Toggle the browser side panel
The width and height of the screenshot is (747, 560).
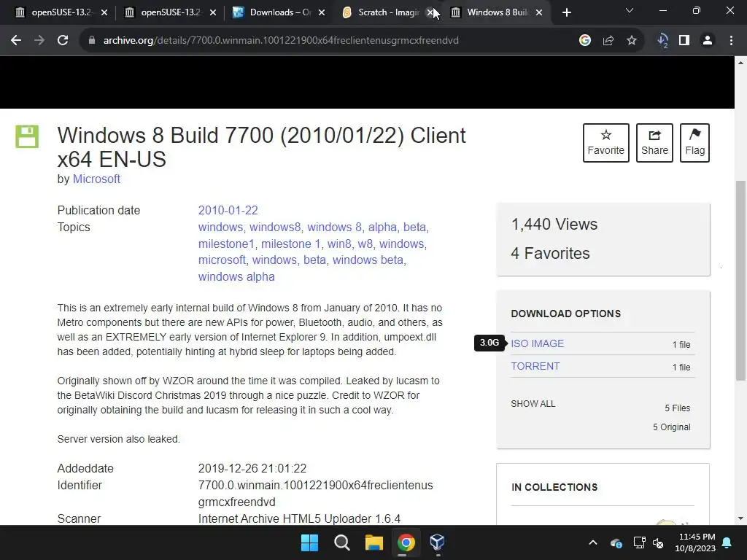[x=684, y=41]
